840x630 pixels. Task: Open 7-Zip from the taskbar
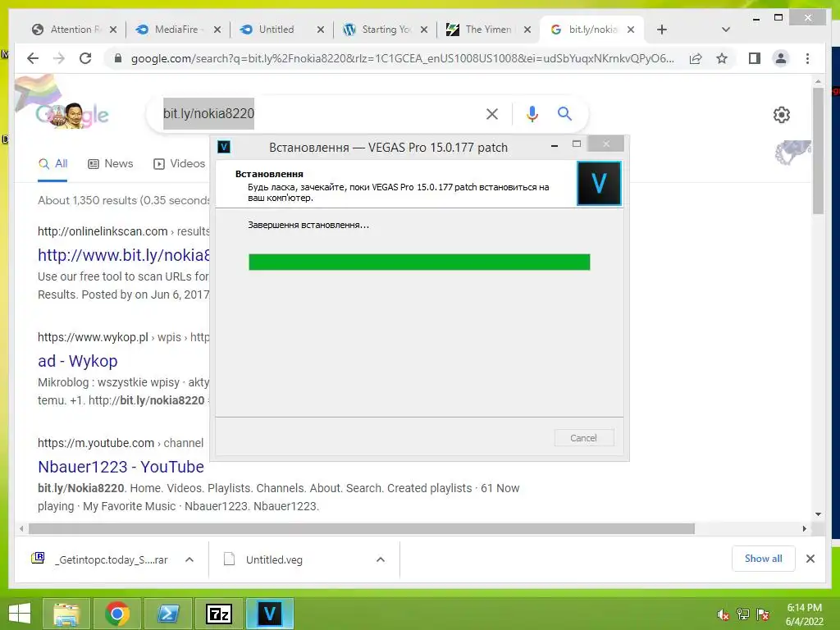click(x=219, y=614)
